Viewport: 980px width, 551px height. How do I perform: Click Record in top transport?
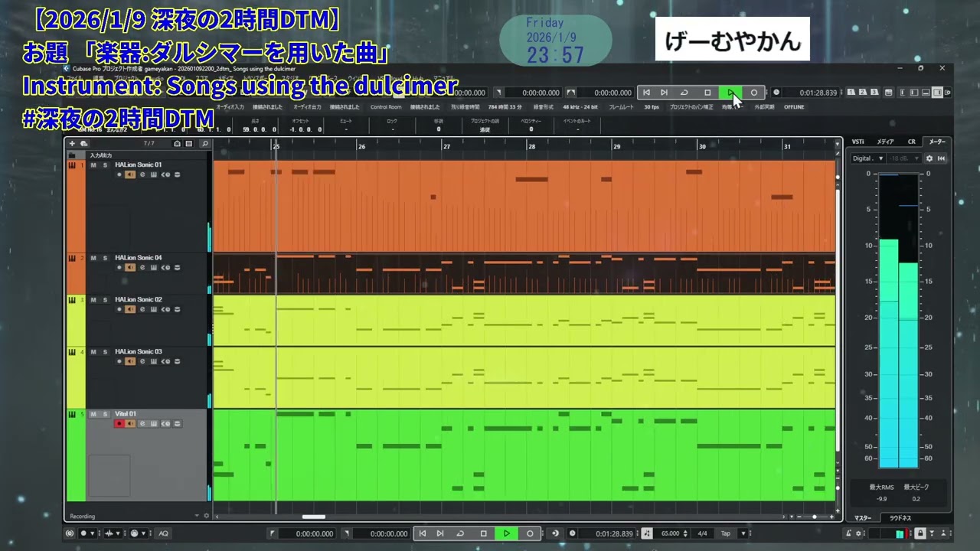point(753,93)
